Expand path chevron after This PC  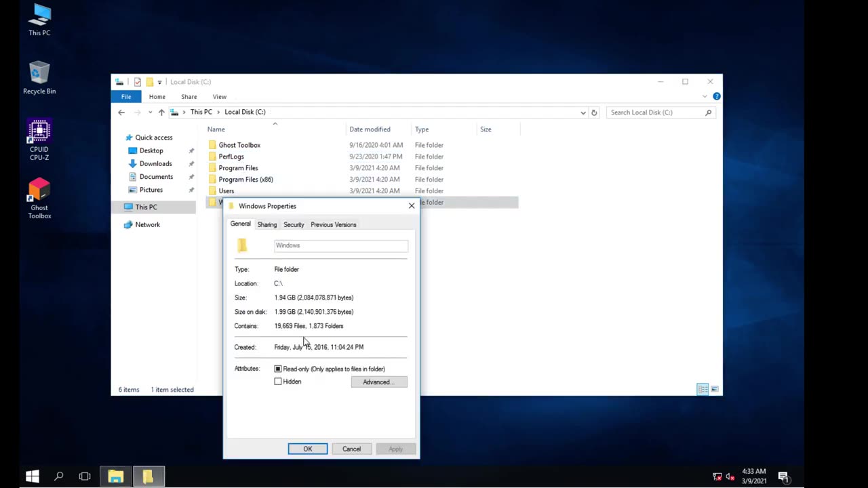point(218,112)
